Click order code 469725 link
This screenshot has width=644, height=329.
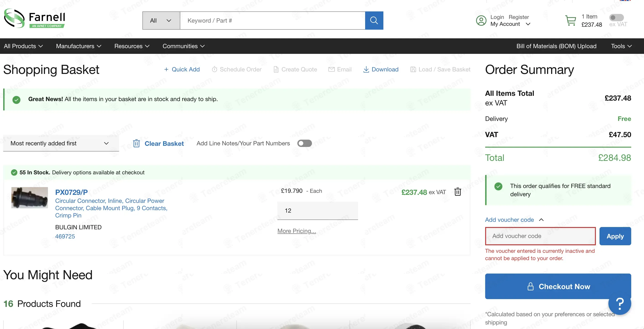(x=65, y=237)
